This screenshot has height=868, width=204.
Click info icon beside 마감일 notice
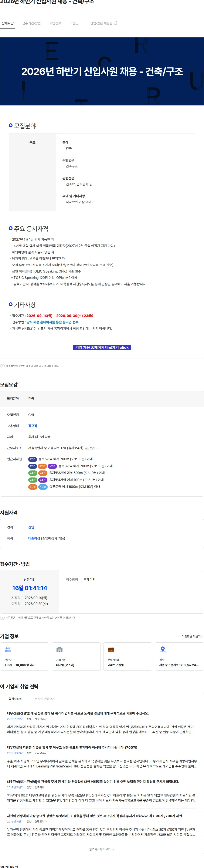tap(3, 618)
